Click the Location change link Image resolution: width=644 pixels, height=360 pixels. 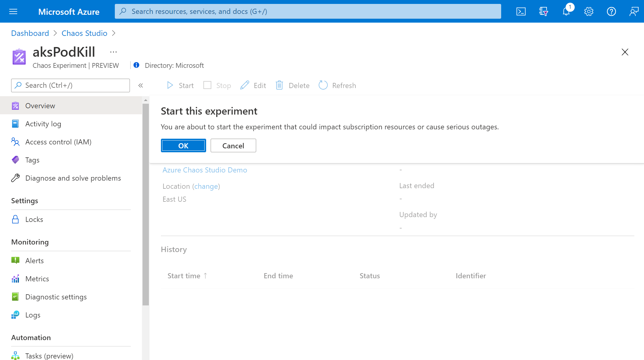(x=206, y=186)
